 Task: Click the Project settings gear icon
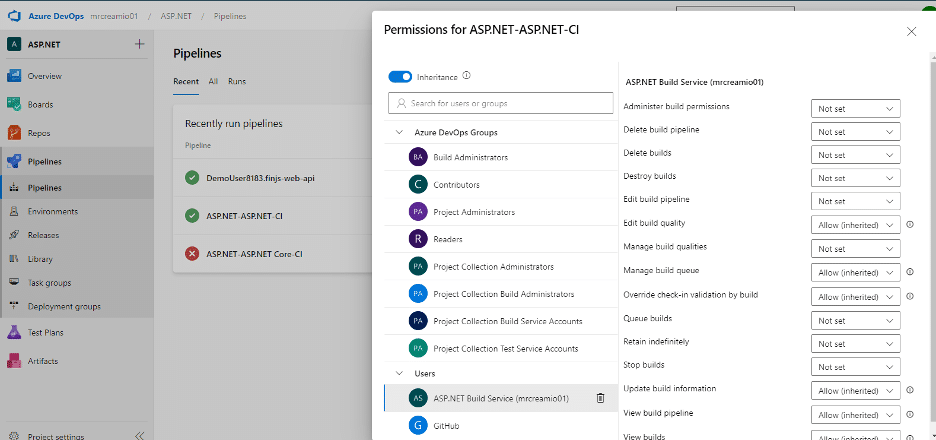(x=14, y=436)
